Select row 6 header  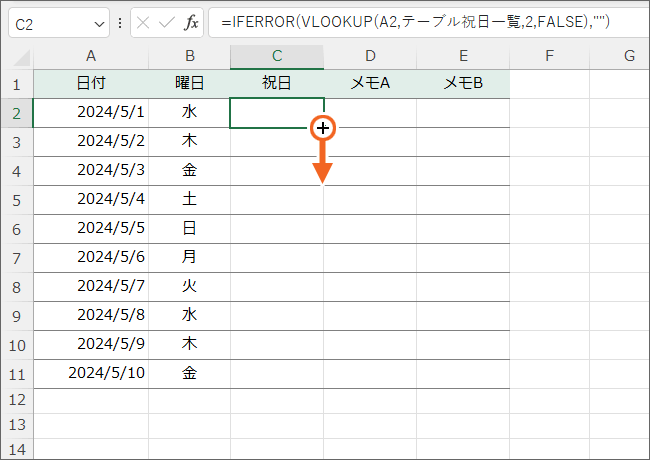17,230
